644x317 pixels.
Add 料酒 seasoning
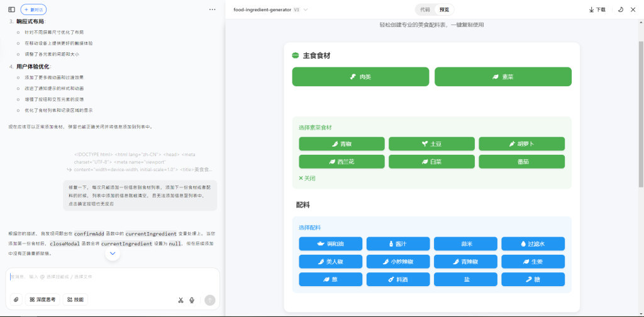coord(398,279)
